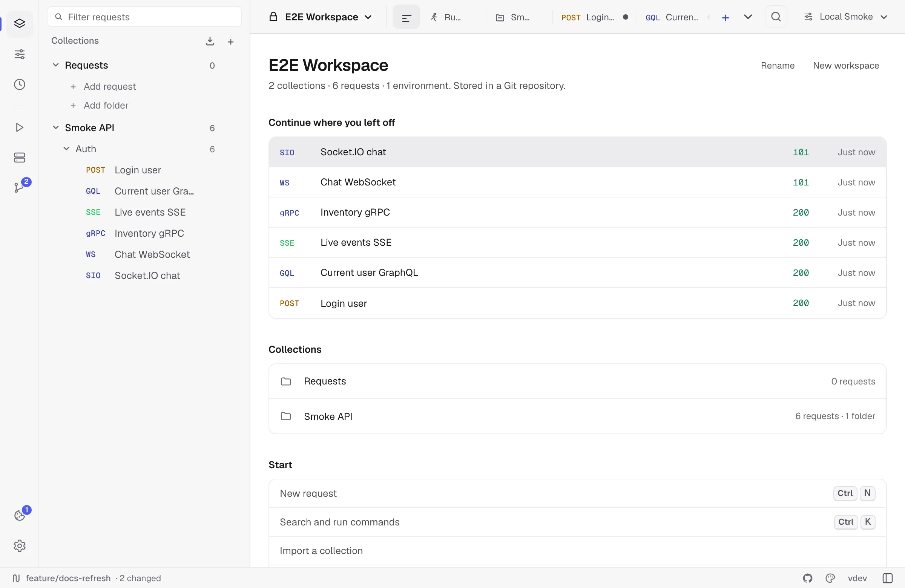Screen dimensions: 905x588
Task: Open Socket.IO chat in recent list
Action: [577, 152]
